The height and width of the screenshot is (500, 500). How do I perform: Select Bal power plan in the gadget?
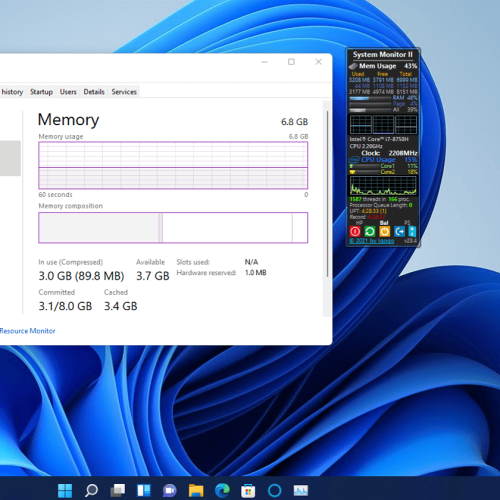click(x=384, y=222)
